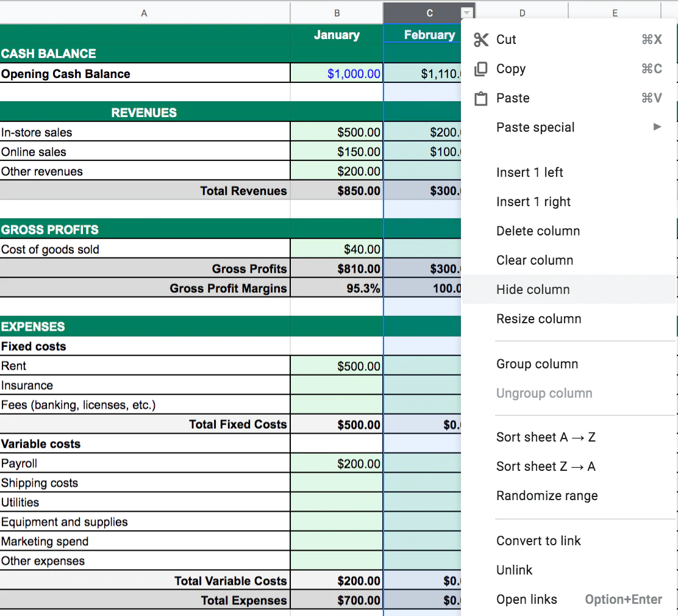The width and height of the screenshot is (678, 616).
Task: Expand the Paste special submenu arrow
Action: (657, 127)
